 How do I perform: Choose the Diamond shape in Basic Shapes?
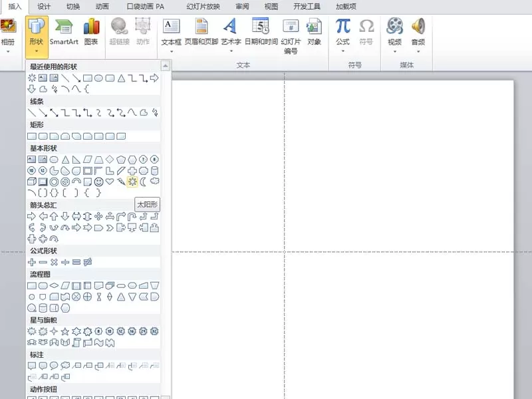click(x=110, y=159)
